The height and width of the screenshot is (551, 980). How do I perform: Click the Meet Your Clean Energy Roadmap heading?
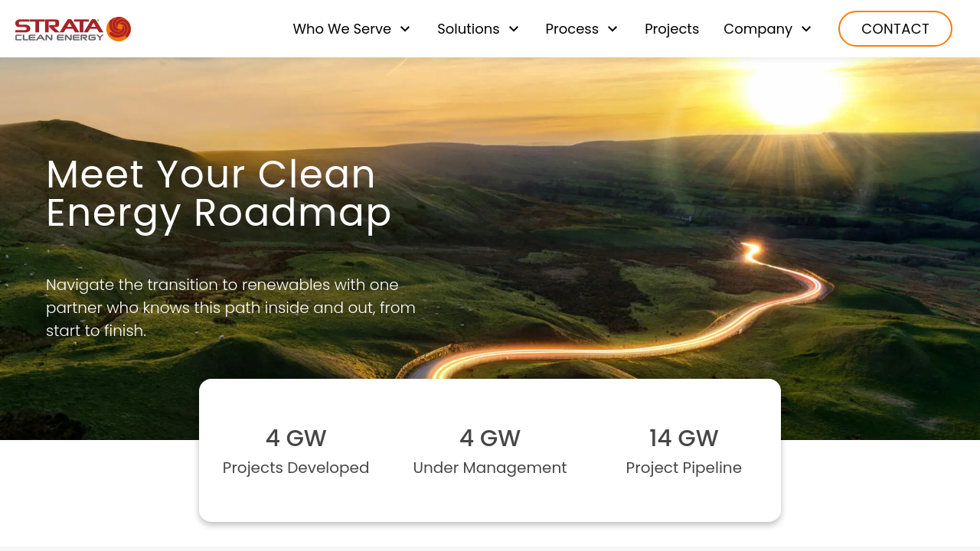pos(219,194)
